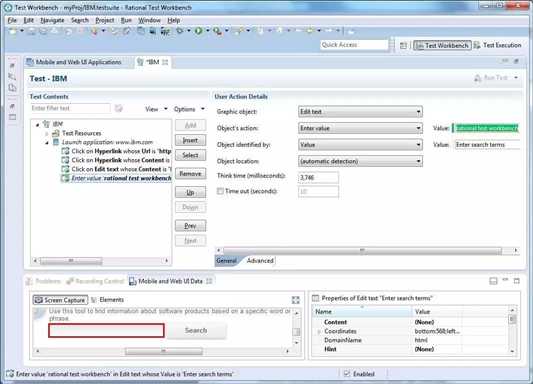Click the view layout icon in bottom panel toolbar
This screenshot has width=533, height=384.
pos(493,281)
